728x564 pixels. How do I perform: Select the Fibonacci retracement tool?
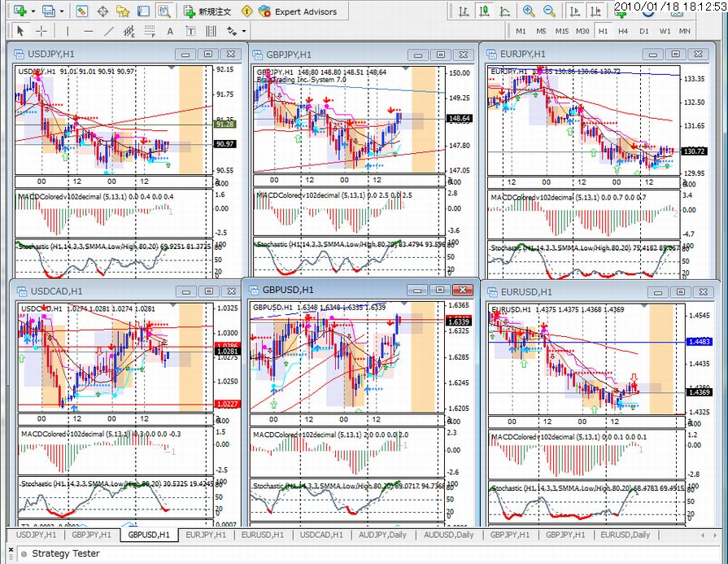point(149,31)
